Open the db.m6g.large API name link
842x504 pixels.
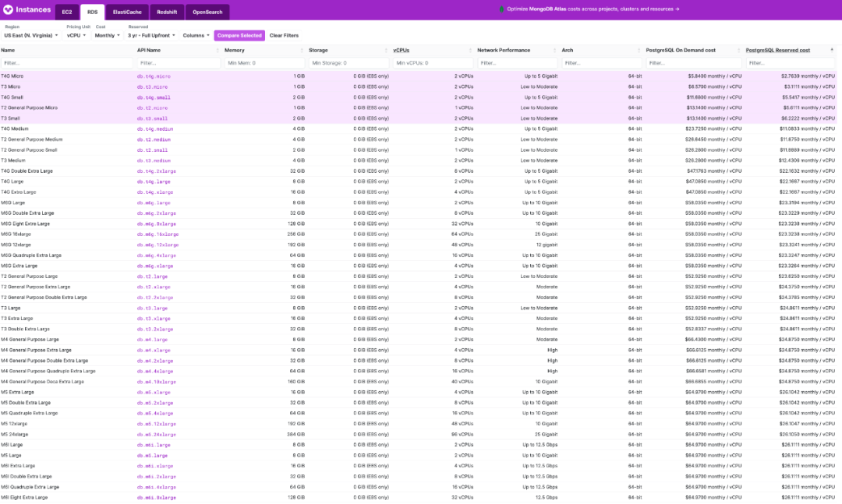(x=154, y=203)
